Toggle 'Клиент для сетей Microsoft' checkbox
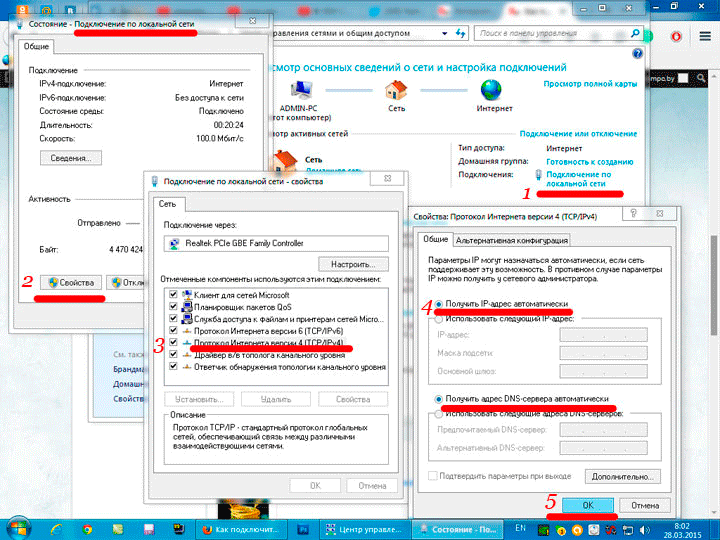The width and height of the screenshot is (720, 540). [173, 294]
